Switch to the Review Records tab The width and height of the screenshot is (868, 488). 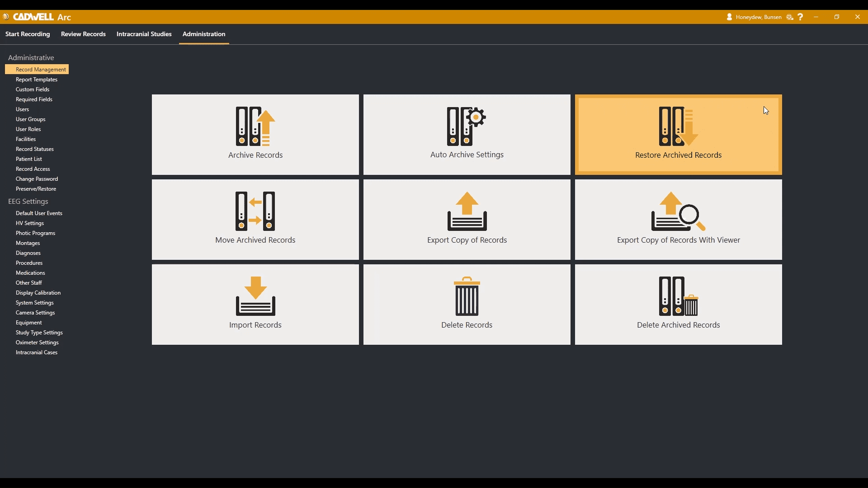83,34
